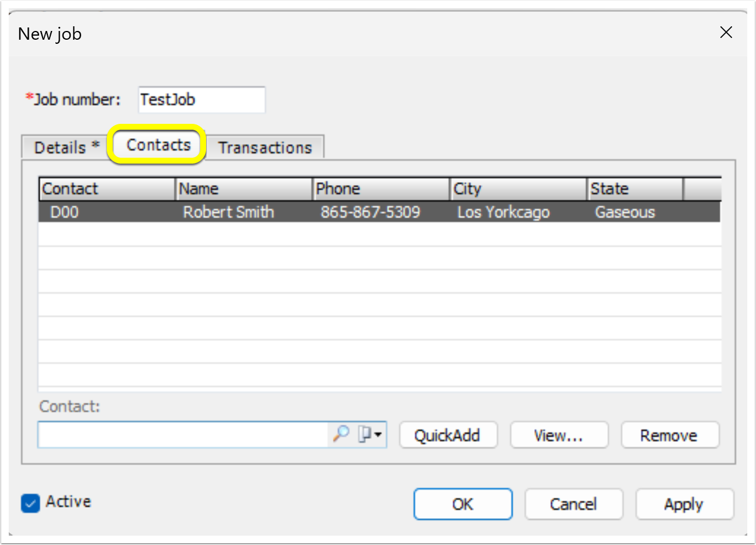Image resolution: width=756 pixels, height=545 pixels.
Task: Sort by the State column header
Action: click(x=635, y=189)
